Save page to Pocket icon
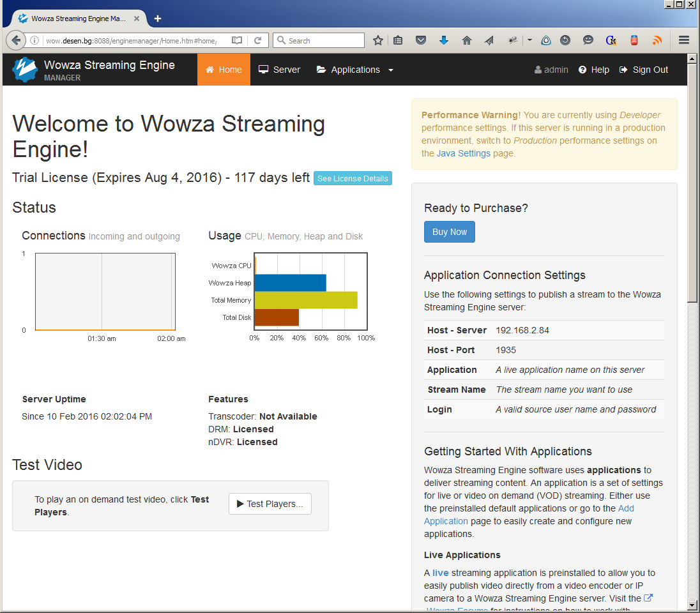 [420, 40]
